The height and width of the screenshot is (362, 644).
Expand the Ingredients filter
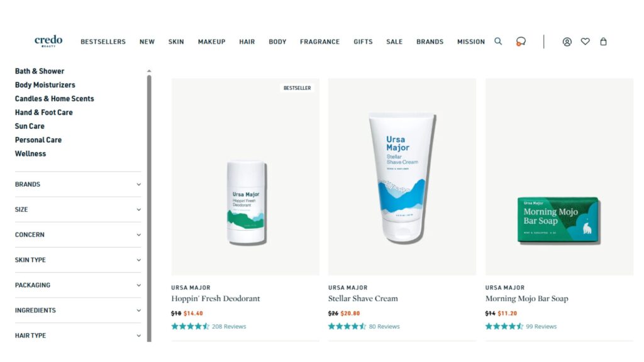tap(78, 310)
